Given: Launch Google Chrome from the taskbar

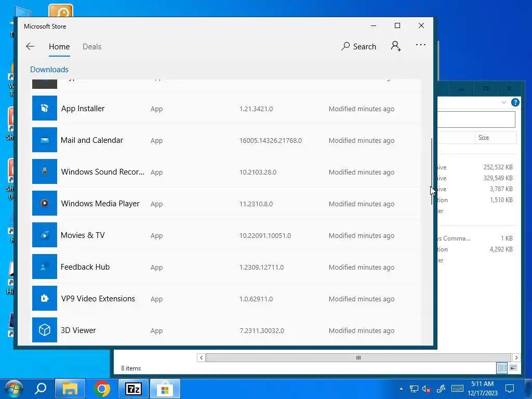Looking at the screenshot, I should 102,389.
